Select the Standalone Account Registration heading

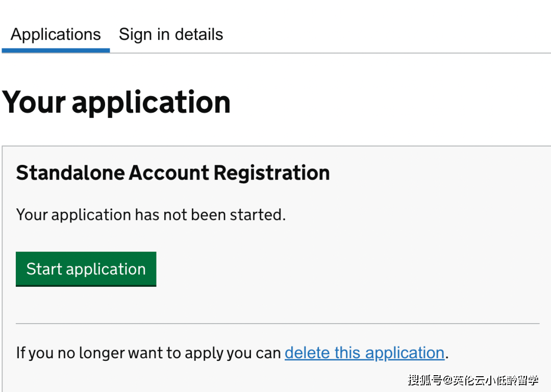tap(173, 173)
